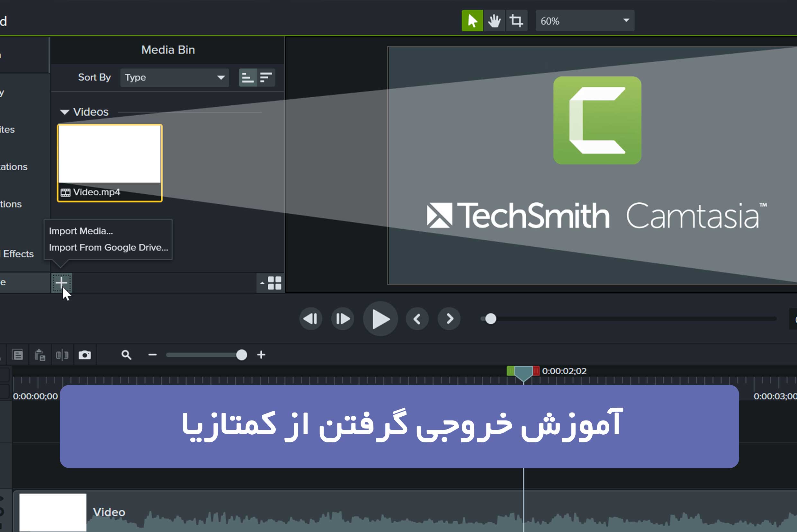This screenshot has width=797, height=532.
Task: Select the arrow Edit mode tool
Action: [x=472, y=21]
